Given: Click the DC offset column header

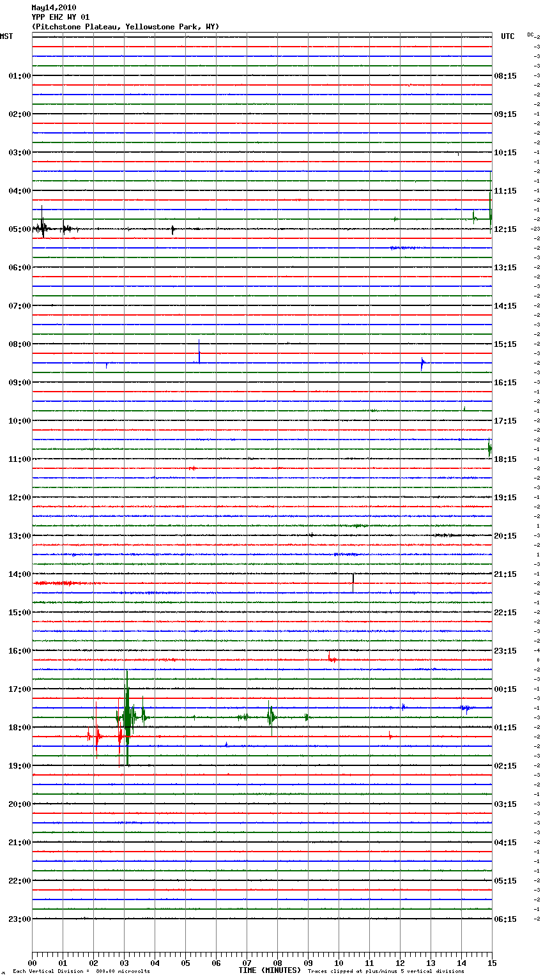Looking at the screenshot, I should pos(530,34).
